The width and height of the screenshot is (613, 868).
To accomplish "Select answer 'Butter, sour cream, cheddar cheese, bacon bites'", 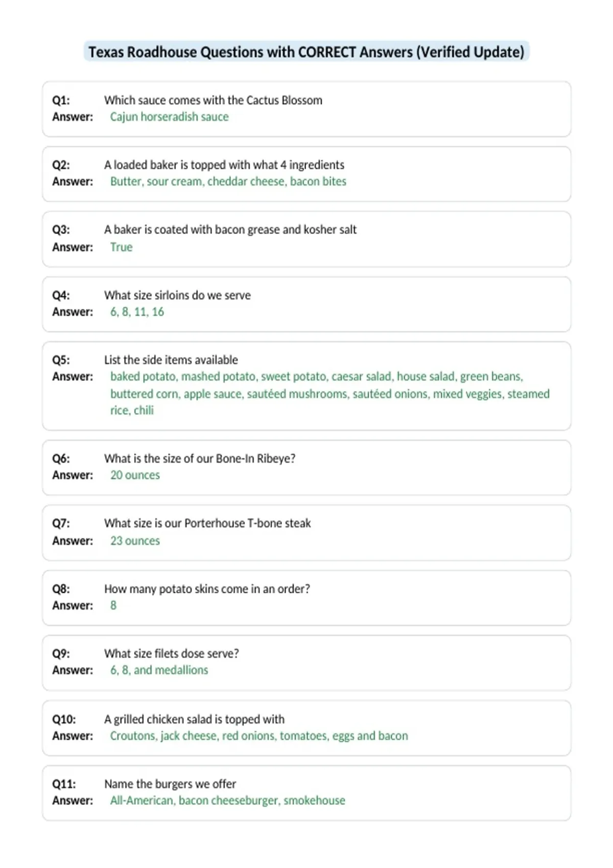I will coord(228,182).
